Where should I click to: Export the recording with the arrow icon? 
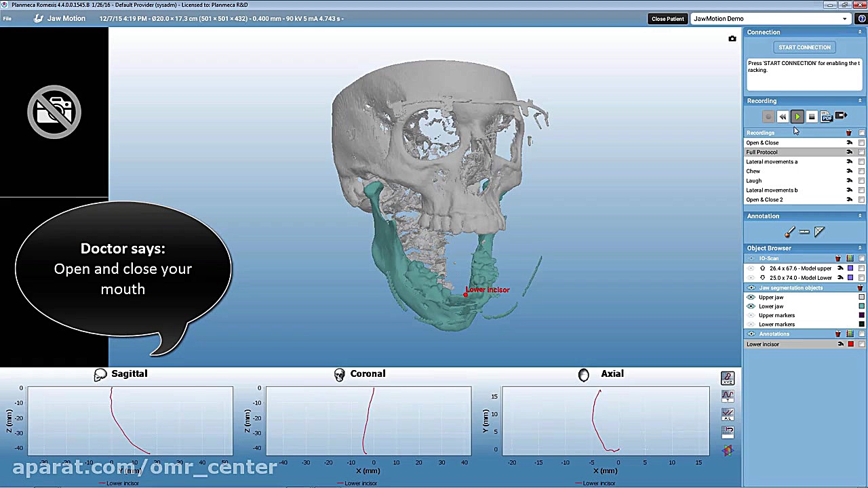tap(841, 117)
